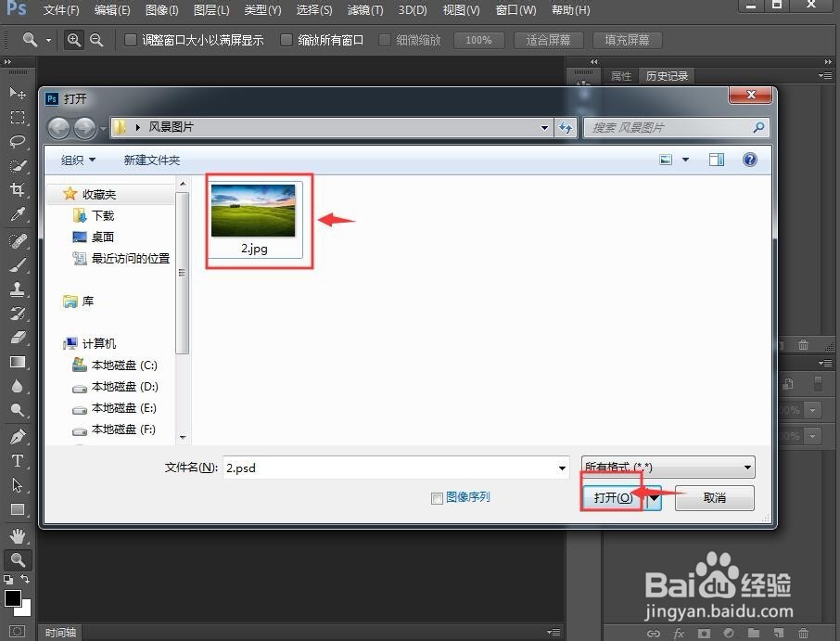Click the Back button in Open dialog

(59, 128)
